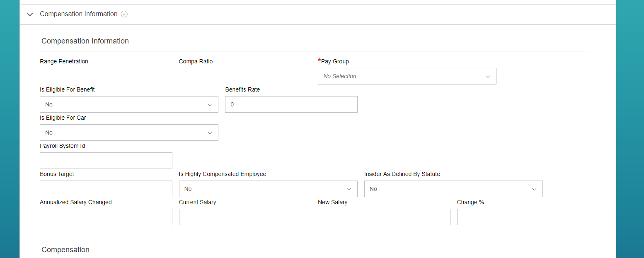Click the Bonus Target label

click(57, 174)
